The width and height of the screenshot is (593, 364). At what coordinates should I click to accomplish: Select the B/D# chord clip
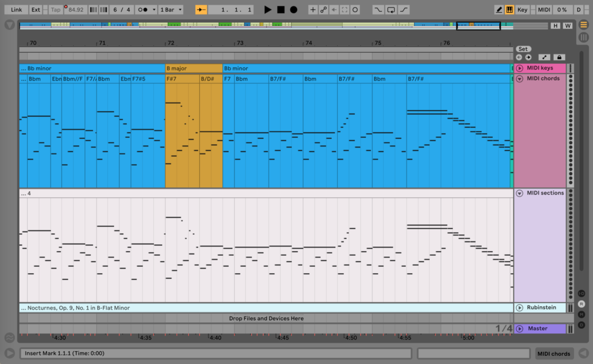[211, 79]
